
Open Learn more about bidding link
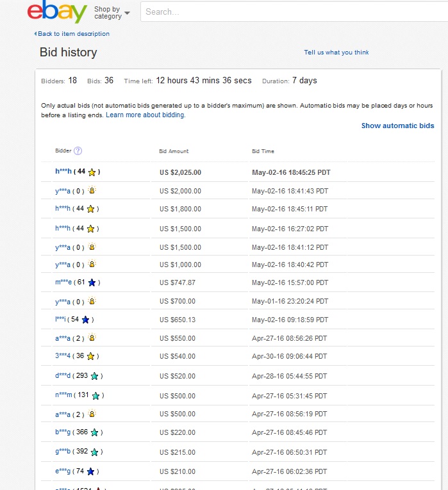pos(145,115)
